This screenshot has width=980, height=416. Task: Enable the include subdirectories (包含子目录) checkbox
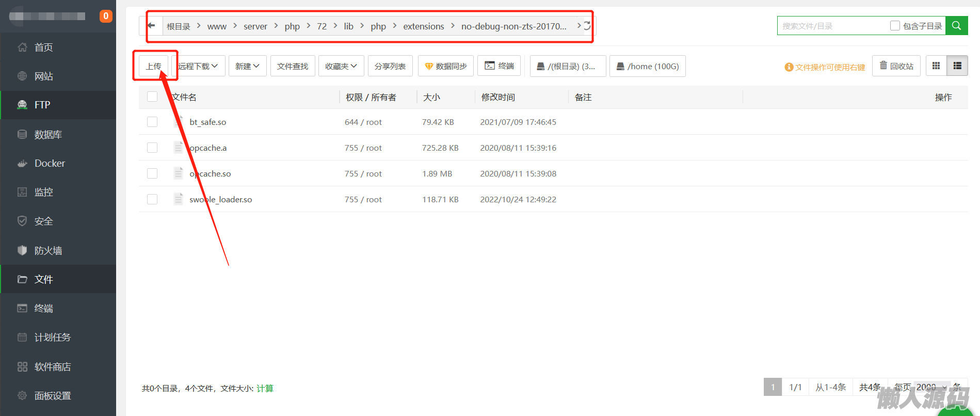895,26
